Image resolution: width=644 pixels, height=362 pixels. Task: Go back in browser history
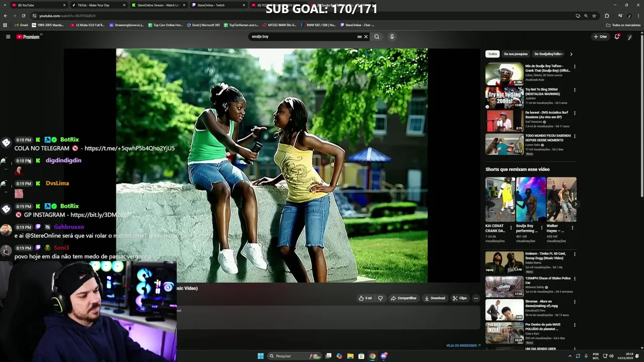[x=5, y=16]
